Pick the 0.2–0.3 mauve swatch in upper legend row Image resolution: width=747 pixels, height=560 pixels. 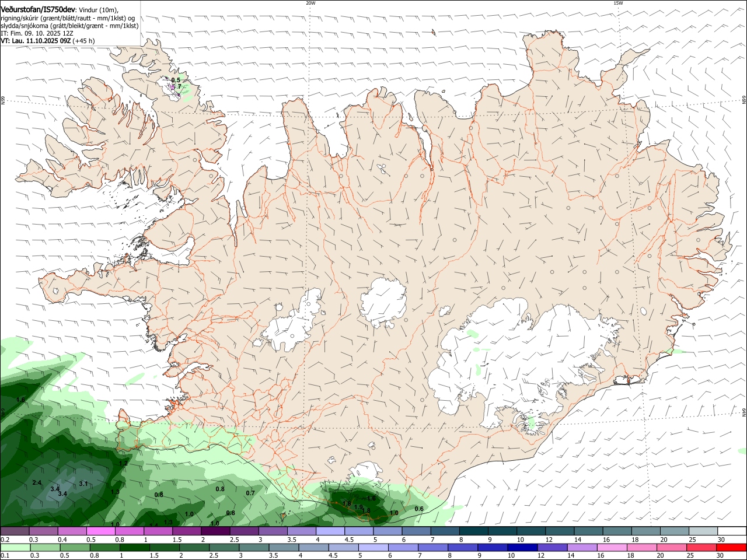(15, 531)
